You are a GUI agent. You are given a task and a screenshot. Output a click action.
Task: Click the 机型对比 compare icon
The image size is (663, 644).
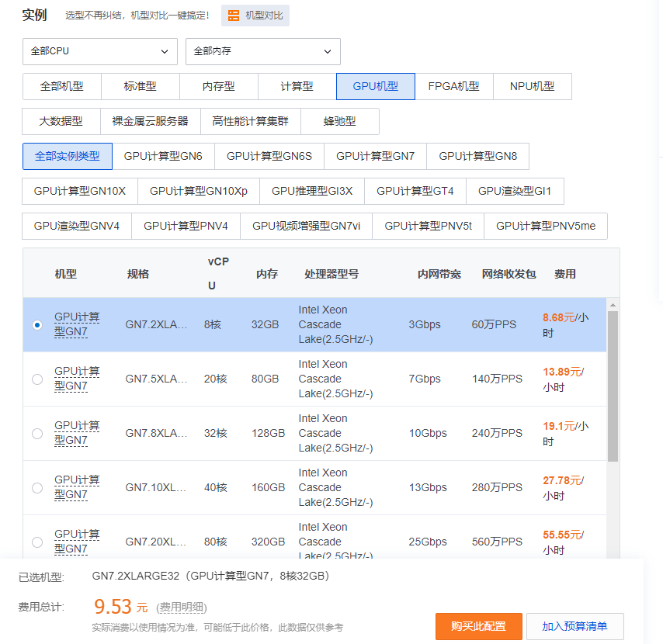point(234,16)
